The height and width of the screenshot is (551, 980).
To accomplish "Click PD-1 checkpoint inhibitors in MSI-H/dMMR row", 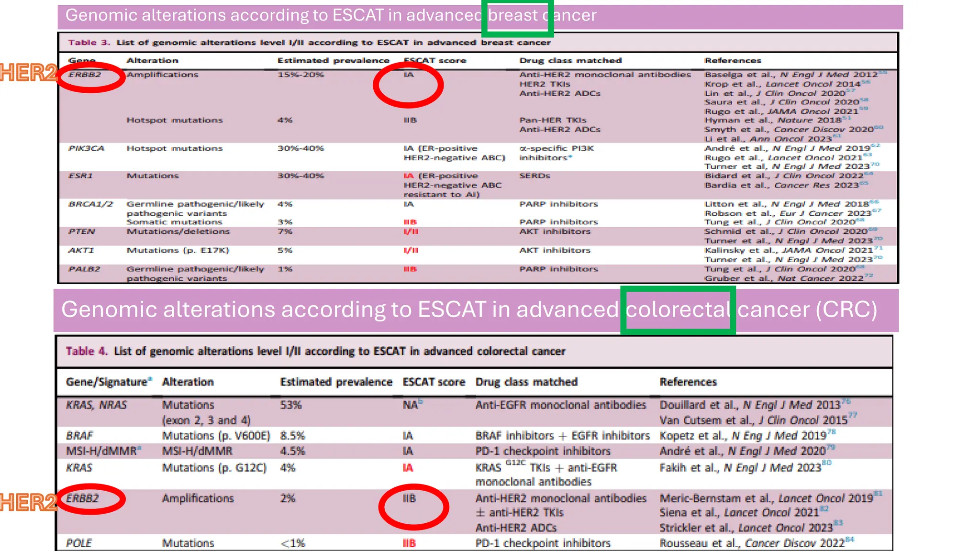I will (x=543, y=451).
